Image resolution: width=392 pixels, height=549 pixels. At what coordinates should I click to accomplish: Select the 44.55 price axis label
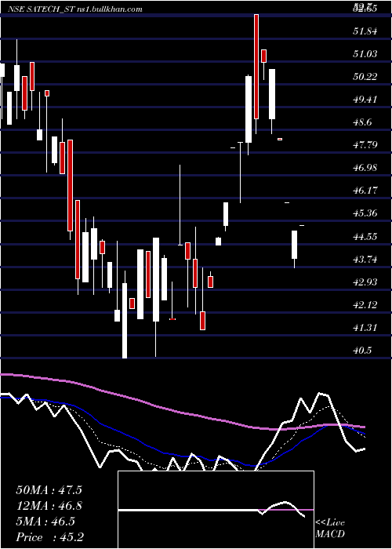365,237
